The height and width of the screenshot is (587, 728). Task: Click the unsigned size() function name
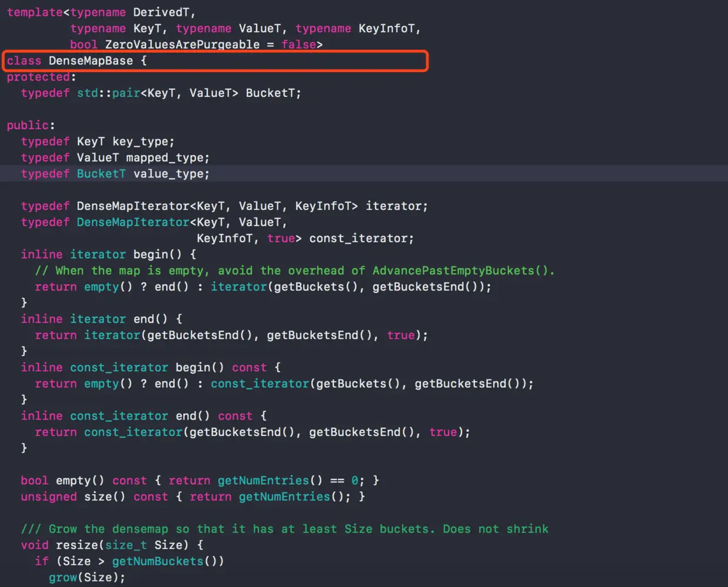pos(97,497)
